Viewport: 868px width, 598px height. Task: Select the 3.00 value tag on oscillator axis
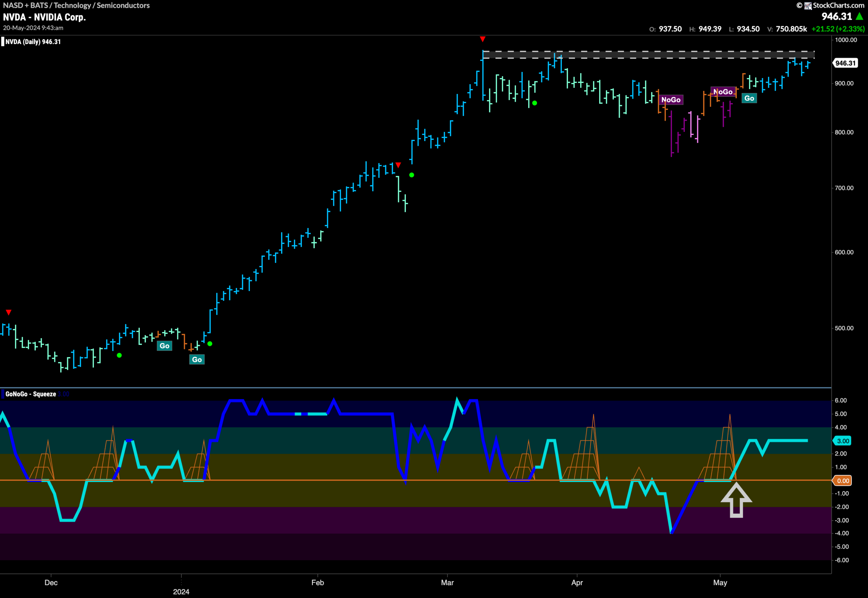point(843,441)
